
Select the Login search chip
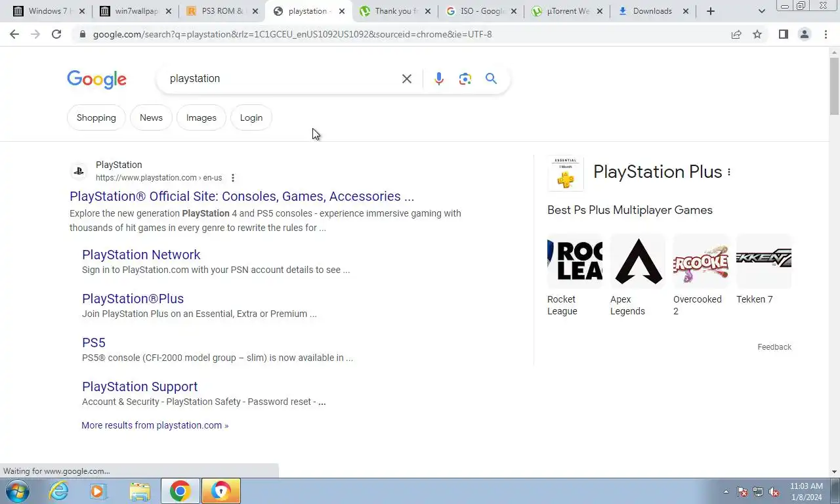click(251, 117)
